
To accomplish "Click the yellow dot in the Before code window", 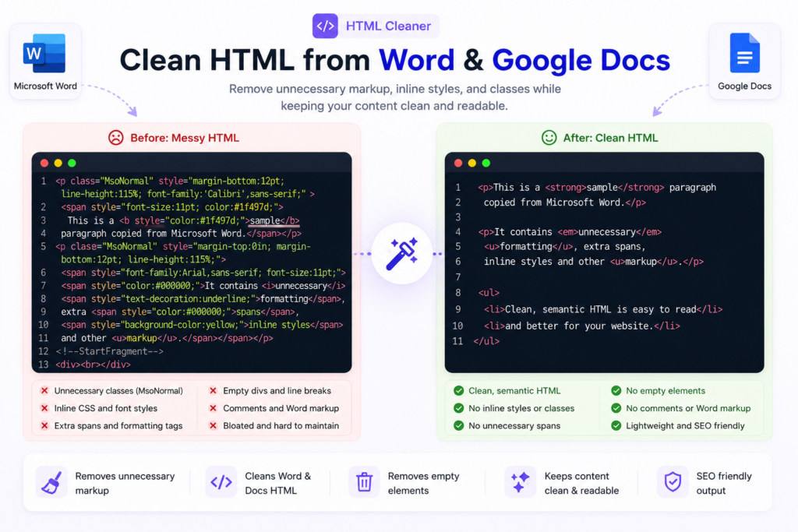I will (58, 163).
